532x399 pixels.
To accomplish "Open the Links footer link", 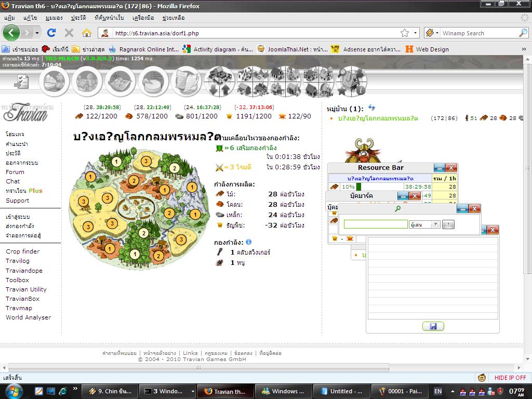I will (x=190, y=353).
